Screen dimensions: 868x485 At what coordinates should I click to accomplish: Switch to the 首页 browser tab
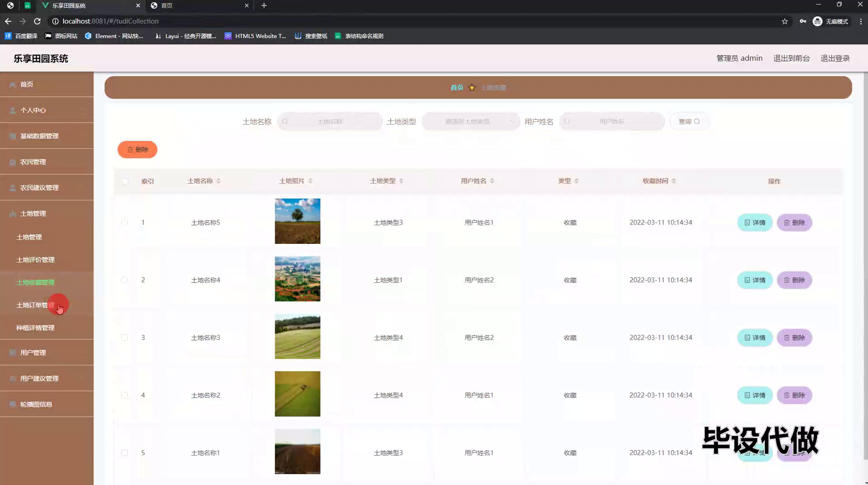[200, 5]
